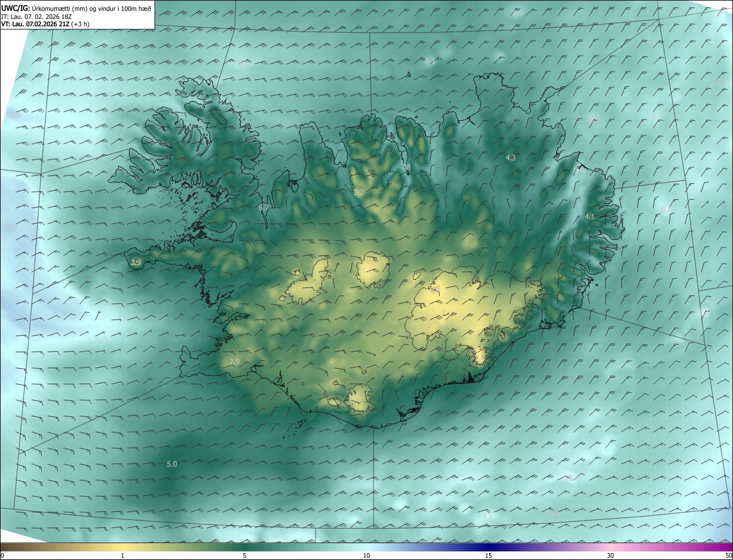Click the colorbar tick labeled 1
Image resolution: width=733 pixels, height=560 pixels.
[123, 555]
